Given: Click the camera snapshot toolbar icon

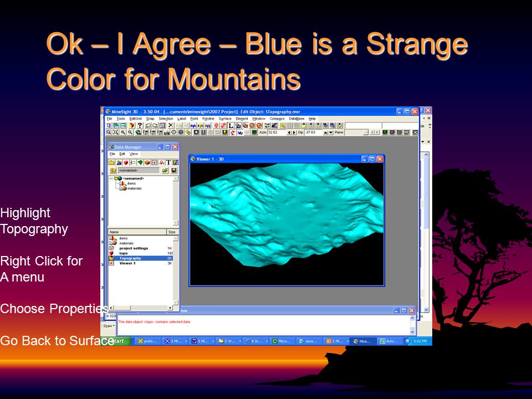Looking at the screenshot, I should click(167, 132).
